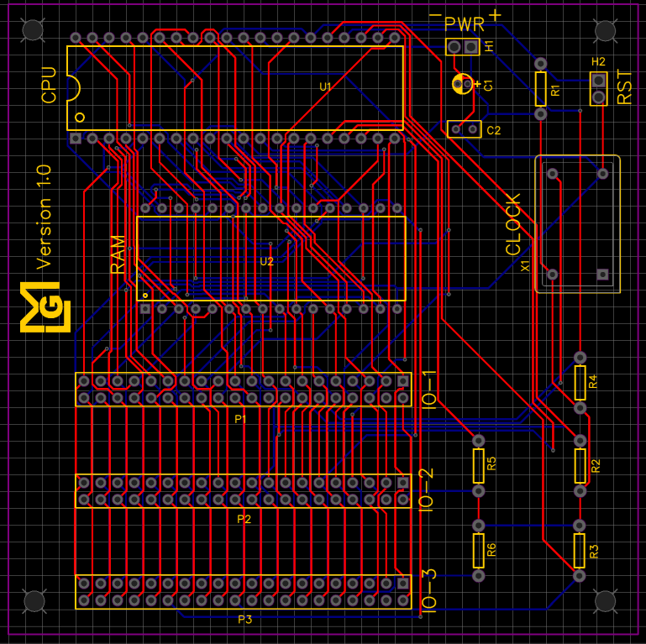
Task: Select the pin-1 circle marker inside U1 outline
Action: (80, 118)
